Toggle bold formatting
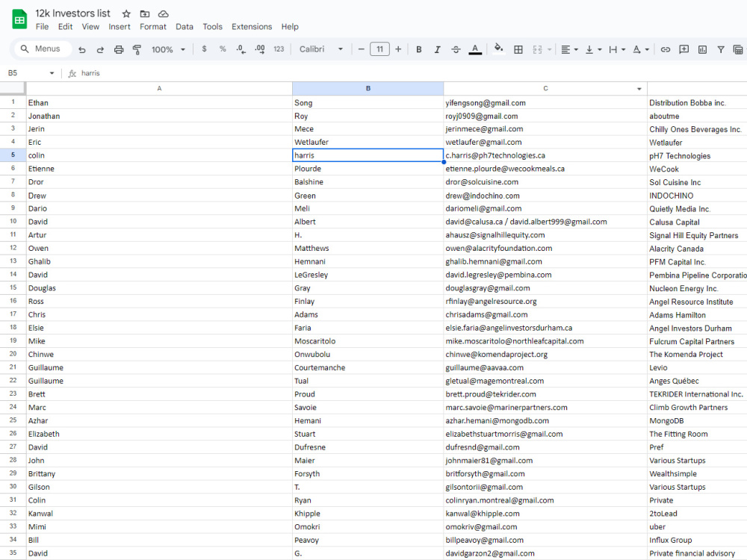This screenshot has width=747, height=560. click(x=419, y=49)
